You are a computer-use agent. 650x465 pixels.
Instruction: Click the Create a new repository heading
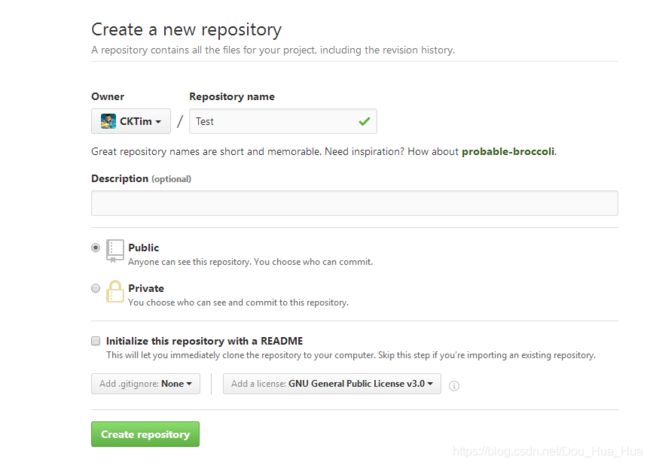point(186,30)
